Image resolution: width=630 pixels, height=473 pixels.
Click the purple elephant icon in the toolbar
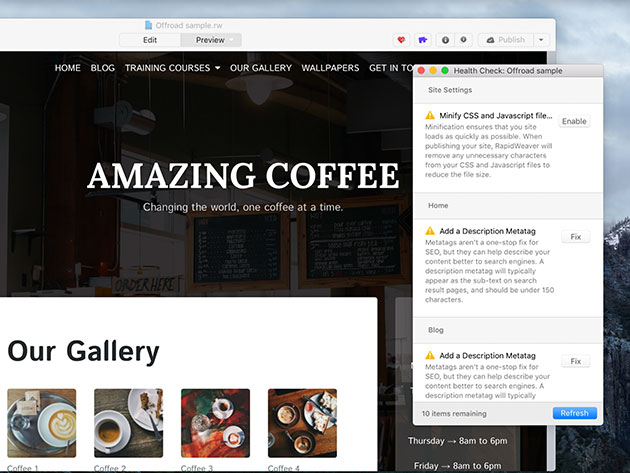422,40
